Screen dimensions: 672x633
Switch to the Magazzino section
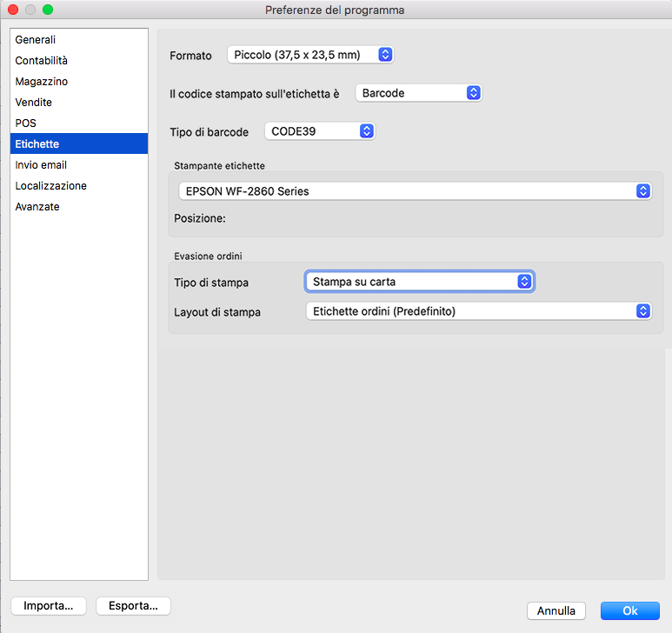click(x=42, y=82)
